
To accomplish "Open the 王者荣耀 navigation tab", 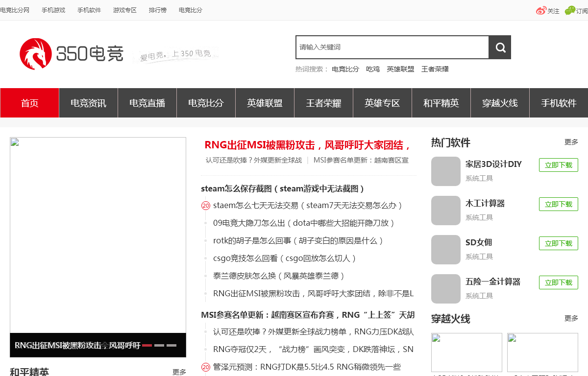I will click(x=323, y=103).
